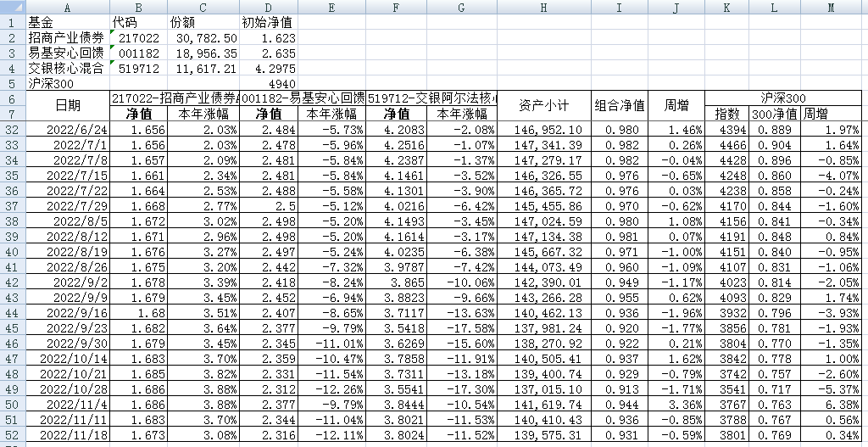The width and height of the screenshot is (868, 447).
Task: Select index value 4394
Action: tap(726, 130)
